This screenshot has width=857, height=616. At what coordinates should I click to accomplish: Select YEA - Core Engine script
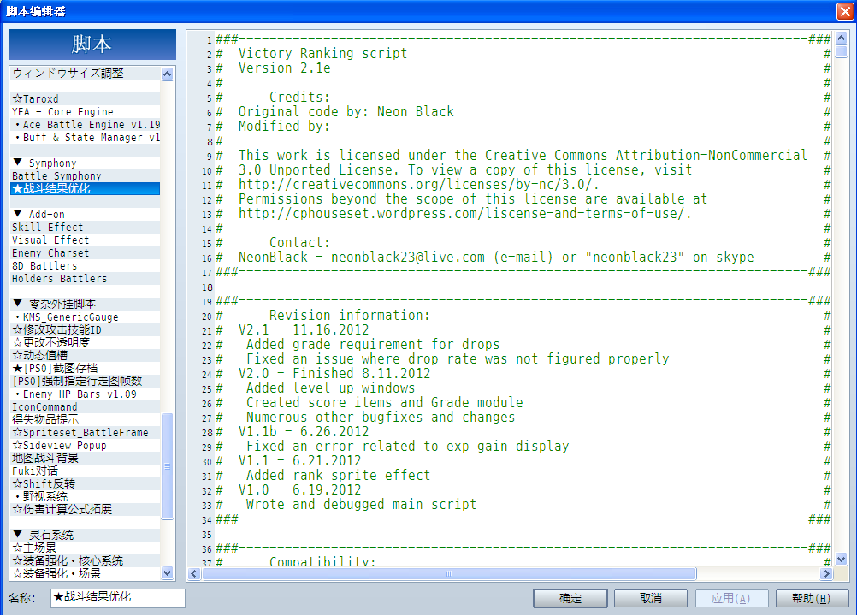(x=86, y=112)
